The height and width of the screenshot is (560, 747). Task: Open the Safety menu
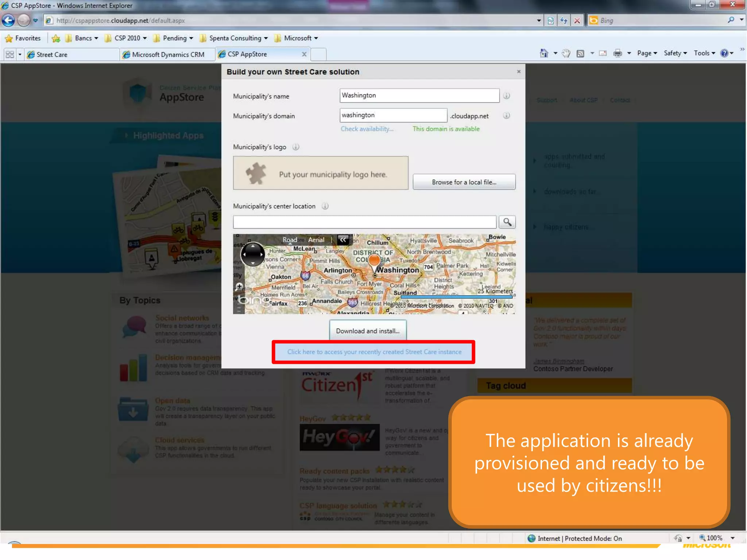675,53
